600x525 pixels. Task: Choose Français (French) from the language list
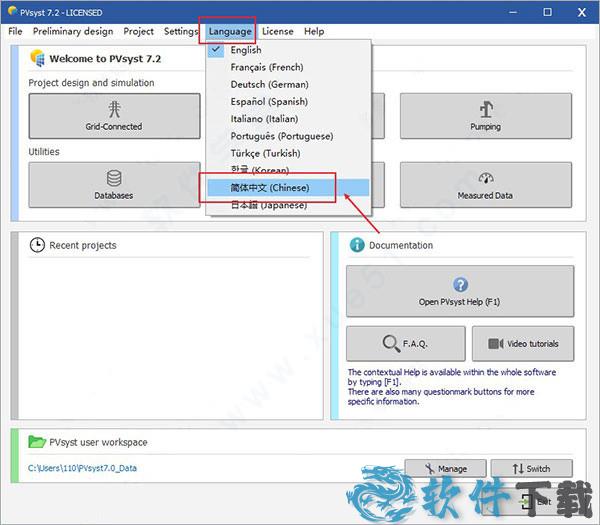tap(266, 67)
